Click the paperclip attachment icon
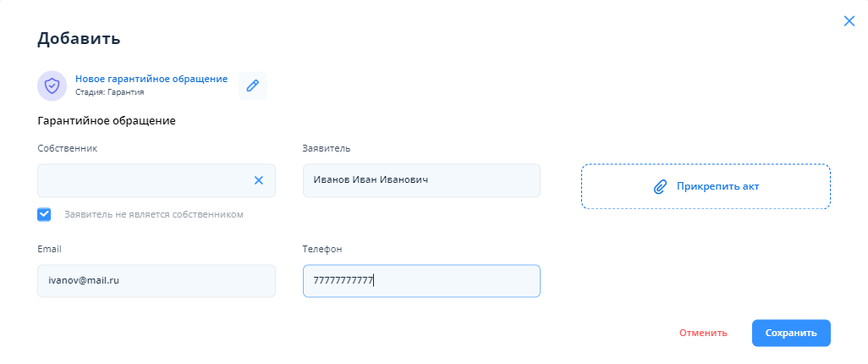The width and height of the screenshot is (868, 364). coord(661,186)
